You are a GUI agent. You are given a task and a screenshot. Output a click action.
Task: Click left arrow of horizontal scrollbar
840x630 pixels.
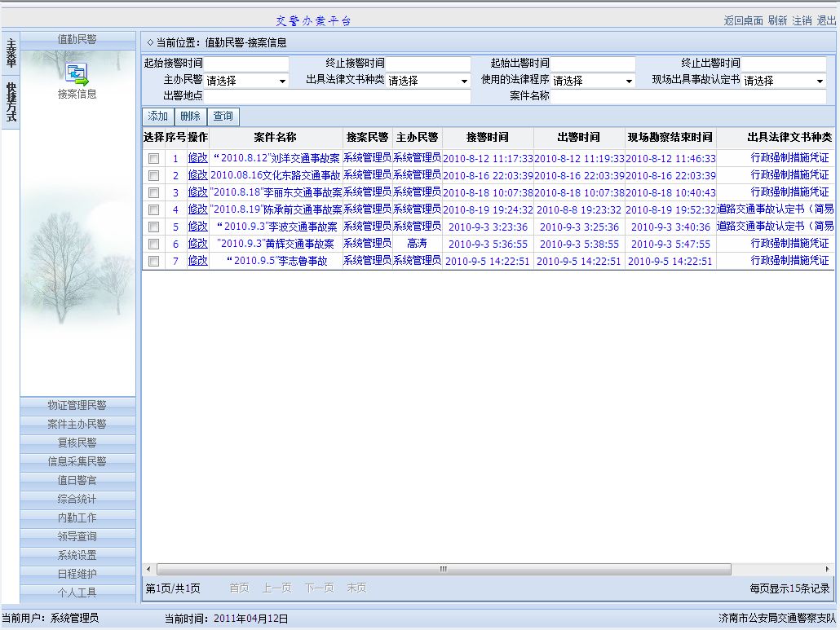148,569
